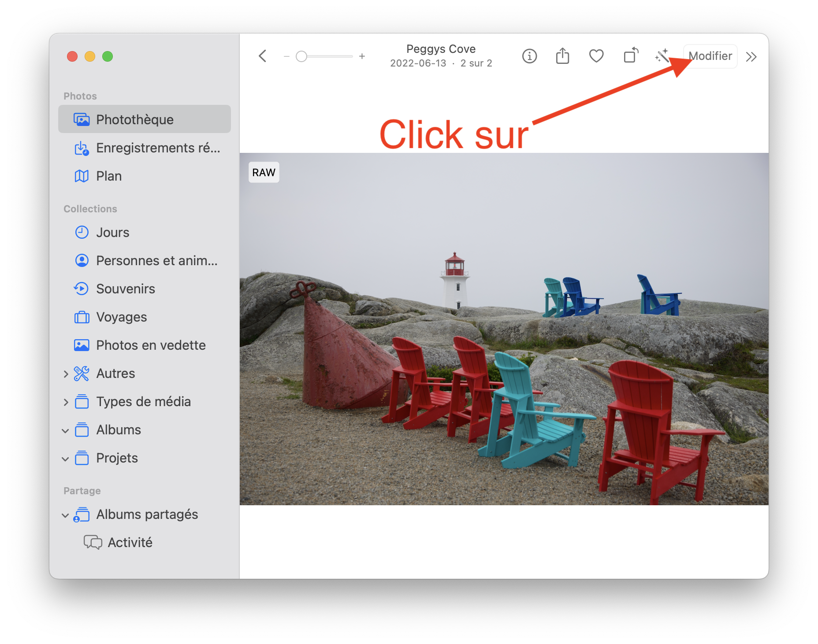This screenshot has height=644, width=818.
Task: Zoom in with the plus icon
Action: (362, 56)
